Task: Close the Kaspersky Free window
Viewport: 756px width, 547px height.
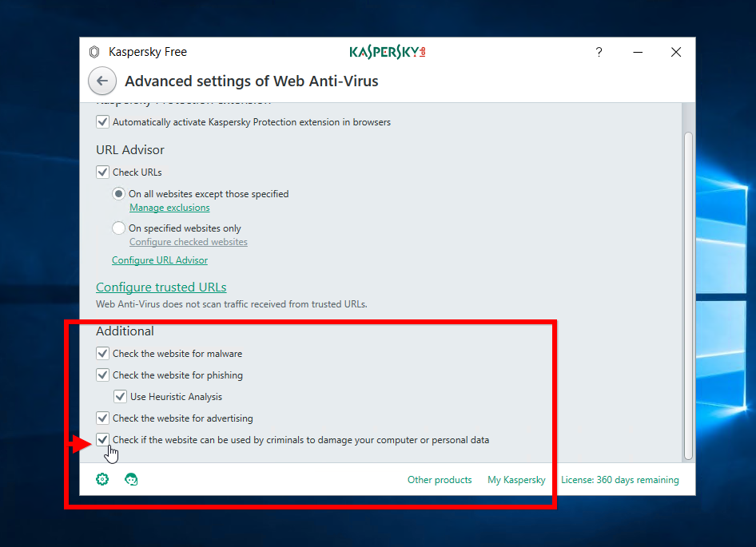Action: click(676, 53)
